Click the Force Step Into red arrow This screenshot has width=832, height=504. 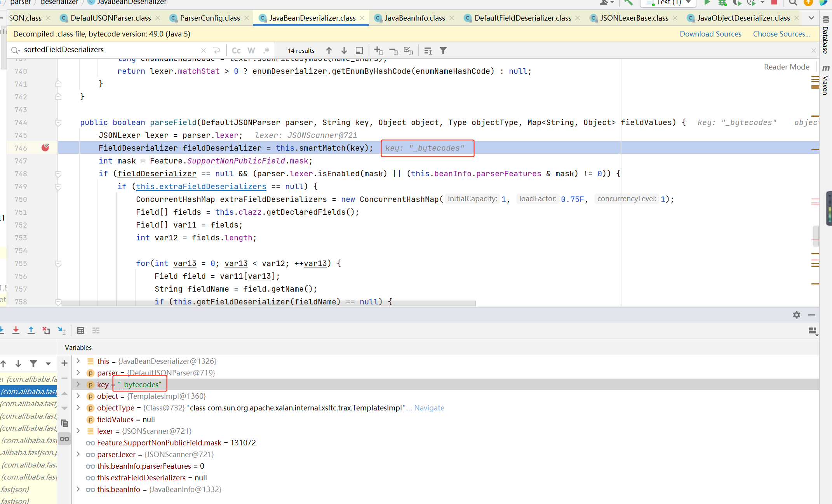16,330
